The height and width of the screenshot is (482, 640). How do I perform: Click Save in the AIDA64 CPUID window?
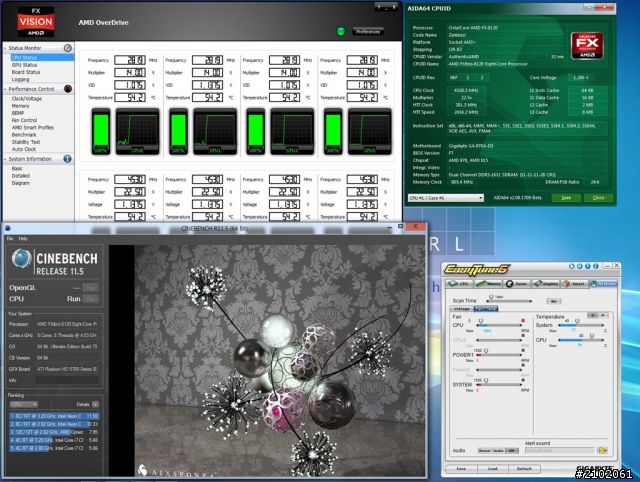coord(566,198)
